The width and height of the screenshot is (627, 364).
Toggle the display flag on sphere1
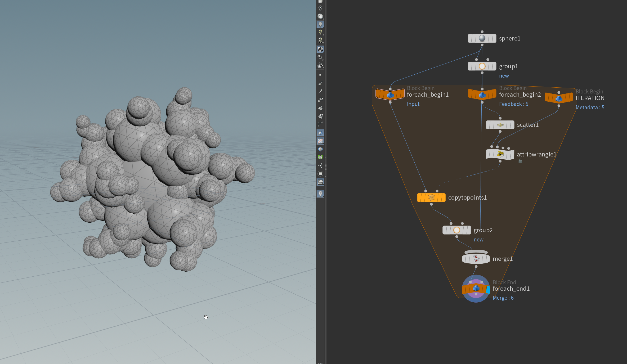point(494,38)
